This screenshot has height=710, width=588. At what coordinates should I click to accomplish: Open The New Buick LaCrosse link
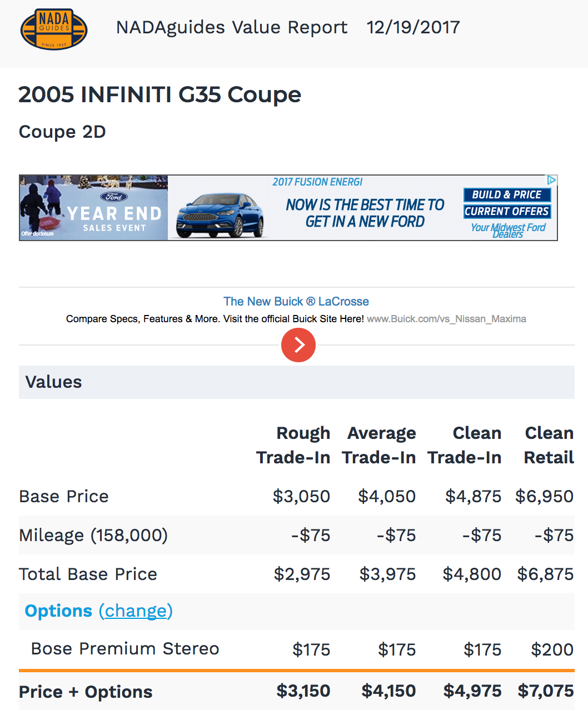pyautogui.click(x=296, y=302)
